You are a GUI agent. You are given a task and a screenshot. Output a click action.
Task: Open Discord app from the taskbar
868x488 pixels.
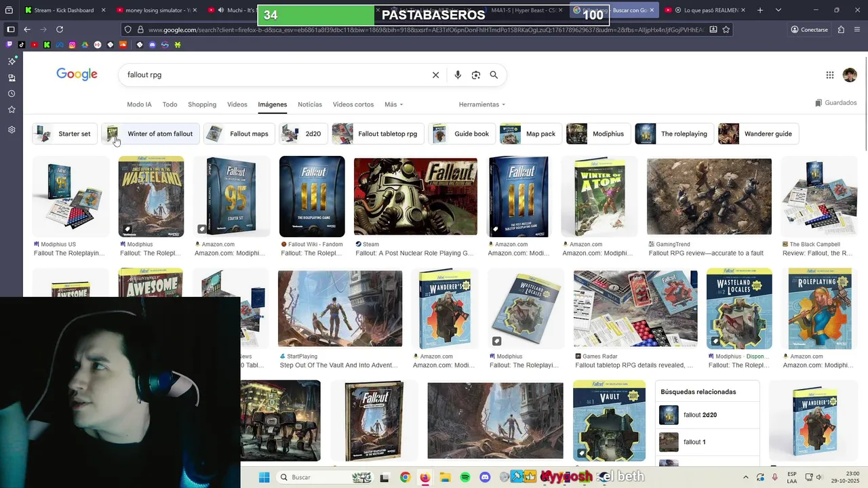click(x=485, y=477)
